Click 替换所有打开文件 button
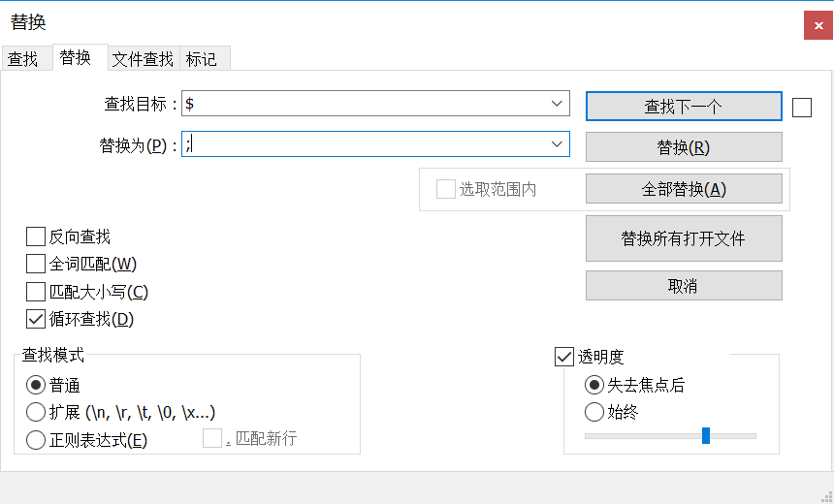Image resolution: width=834 pixels, height=504 pixels. pos(684,238)
